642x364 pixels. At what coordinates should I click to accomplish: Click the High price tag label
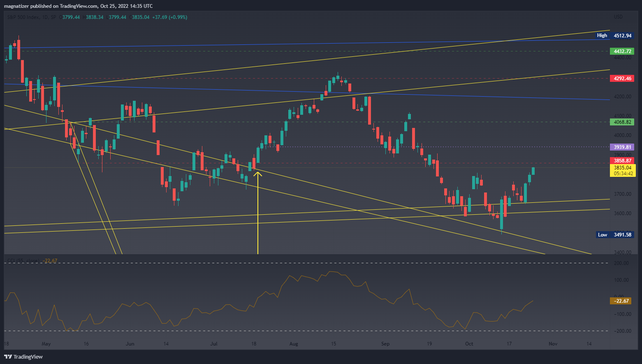click(x=602, y=35)
